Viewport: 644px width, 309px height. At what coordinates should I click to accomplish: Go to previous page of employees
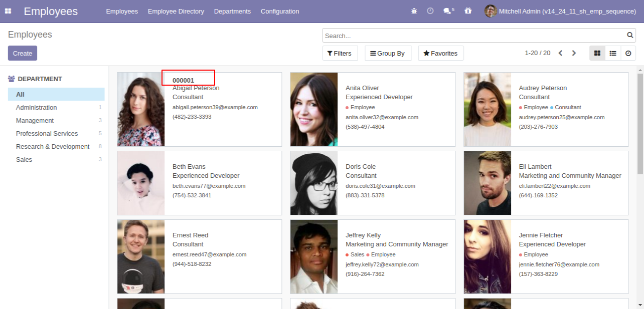[x=561, y=53]
